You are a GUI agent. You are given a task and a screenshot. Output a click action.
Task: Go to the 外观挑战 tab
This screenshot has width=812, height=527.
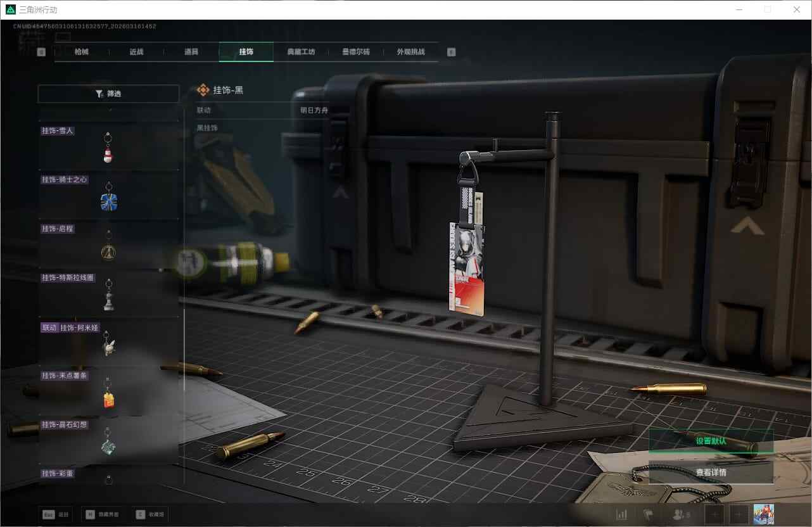pyautogui.click(x=410, y=52)
